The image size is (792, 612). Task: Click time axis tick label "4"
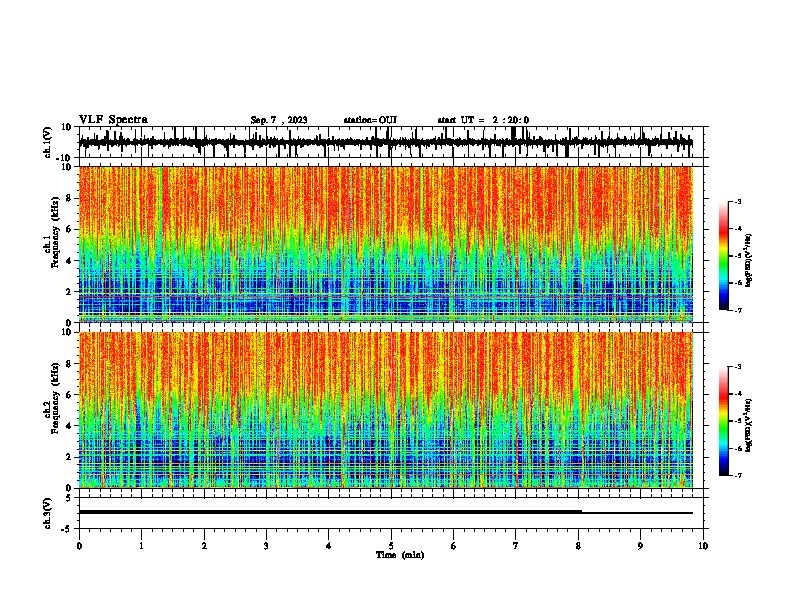coord(329,546)
